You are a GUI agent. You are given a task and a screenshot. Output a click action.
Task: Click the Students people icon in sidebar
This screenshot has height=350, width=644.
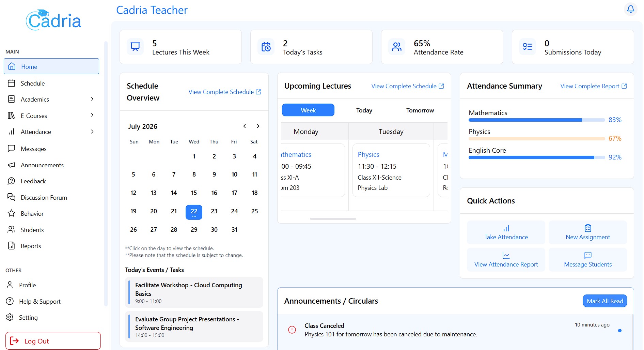point(12,230)
